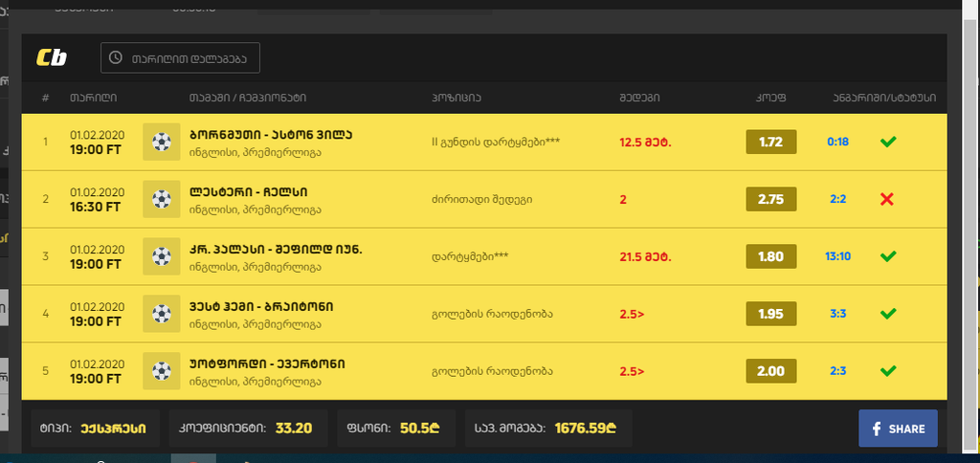Image resolution: width=980 pixels, height=463 pixels.
Task: Click green checkmark status in row 1
Action: pyautogui.click(x=887, y=142)
